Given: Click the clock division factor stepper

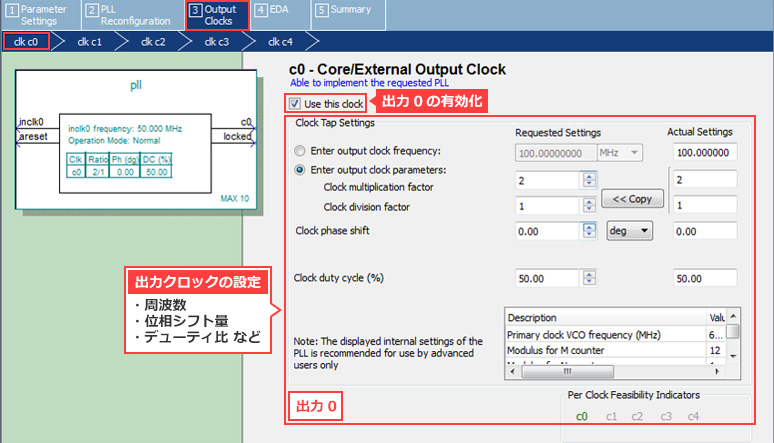Looking at the screenshot, I should (589, 206).
